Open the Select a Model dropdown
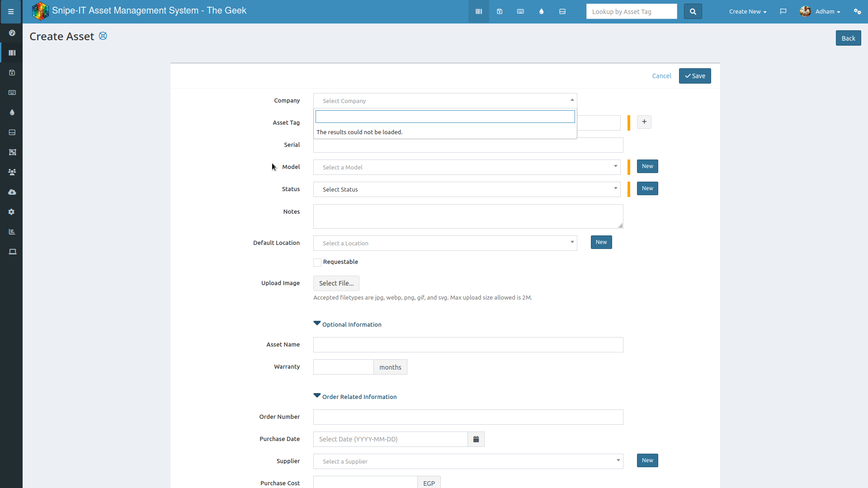This screenshot has height=488, width=868. (467, 167)
